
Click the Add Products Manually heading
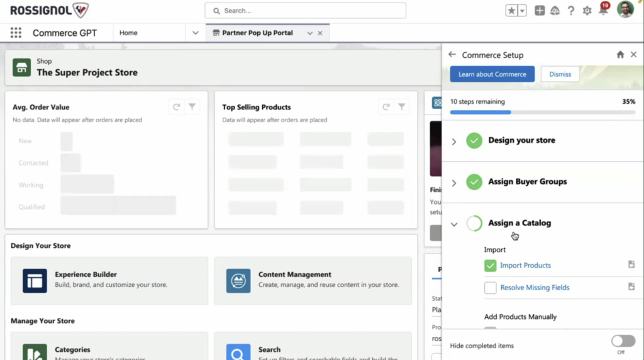click(520, 317)
